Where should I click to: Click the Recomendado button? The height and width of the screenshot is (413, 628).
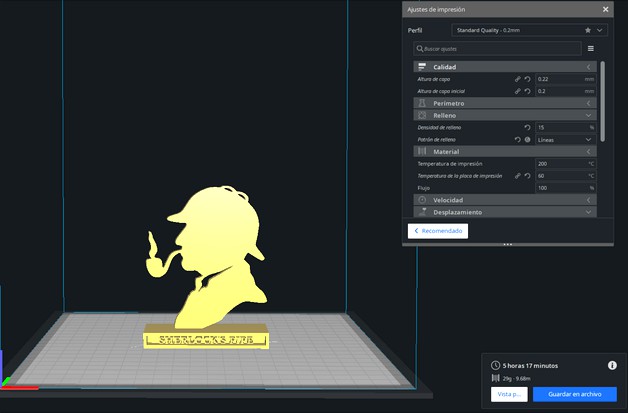point(438,231)
